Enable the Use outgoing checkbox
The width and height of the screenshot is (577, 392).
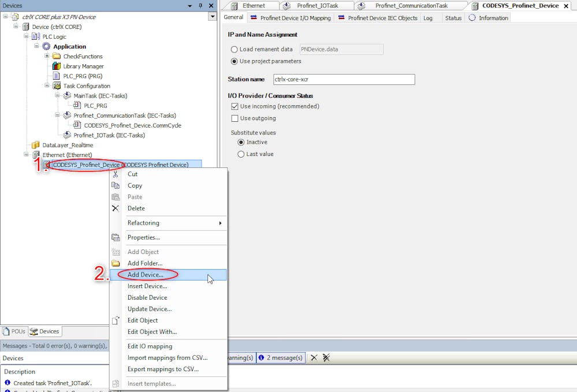click(234, 118)
